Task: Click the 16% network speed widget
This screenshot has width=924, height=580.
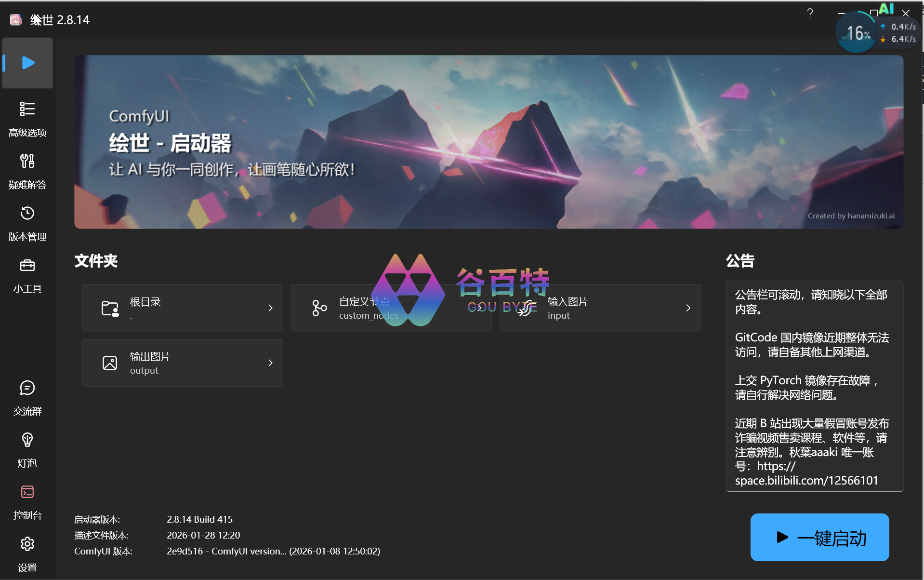Action: (x=858, y=33)
